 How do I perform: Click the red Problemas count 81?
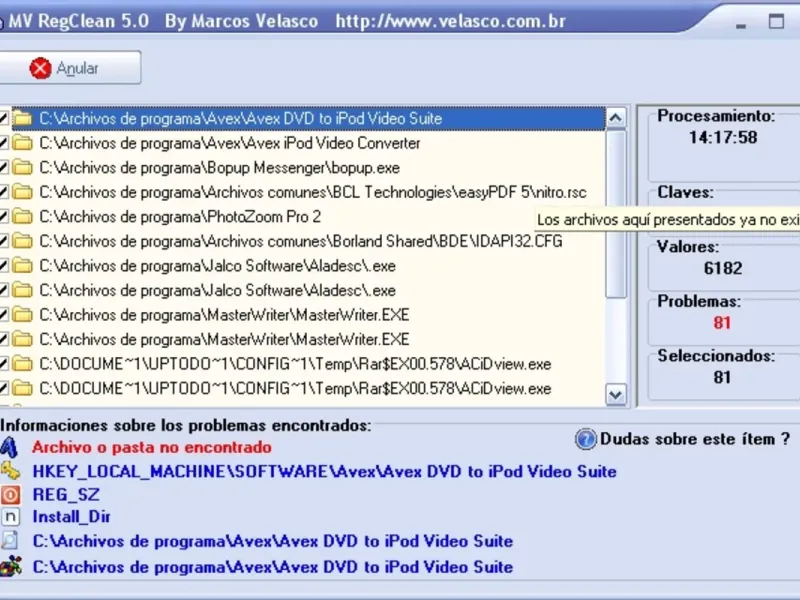(722, 322)
